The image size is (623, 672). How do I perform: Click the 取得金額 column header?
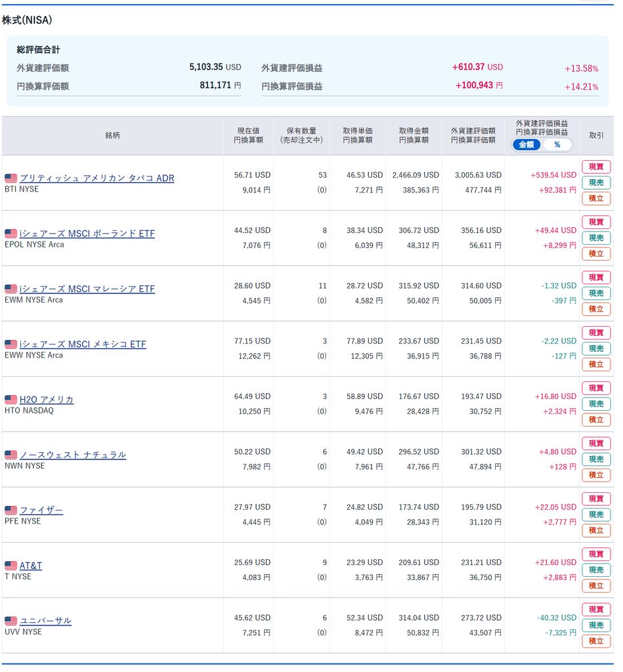point(414,135)
